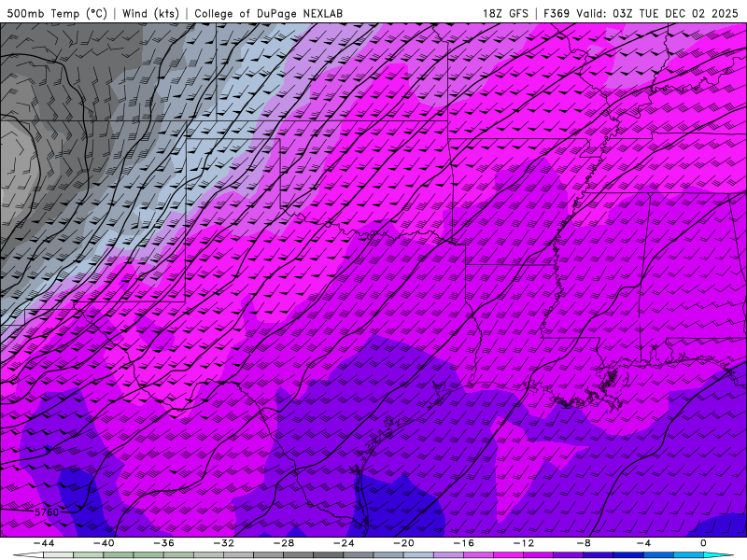This screenshot has width=747, height=560.
Task: Click the '-4' colorbar tick label
Action: (x=643, y=543)
